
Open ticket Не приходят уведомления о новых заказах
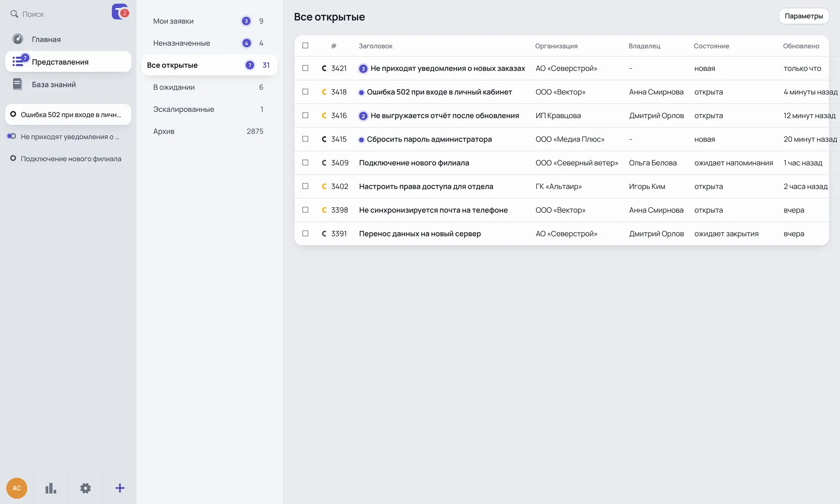(x=448, y=68)
